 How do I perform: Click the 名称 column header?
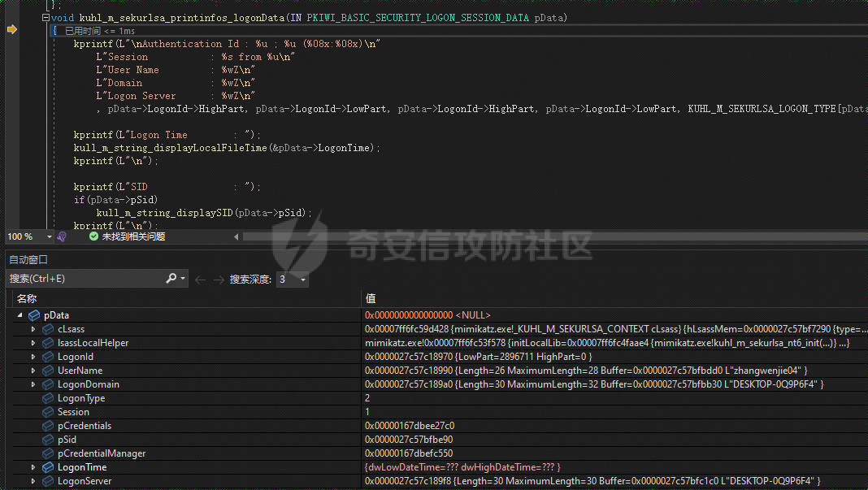point(27,299)
